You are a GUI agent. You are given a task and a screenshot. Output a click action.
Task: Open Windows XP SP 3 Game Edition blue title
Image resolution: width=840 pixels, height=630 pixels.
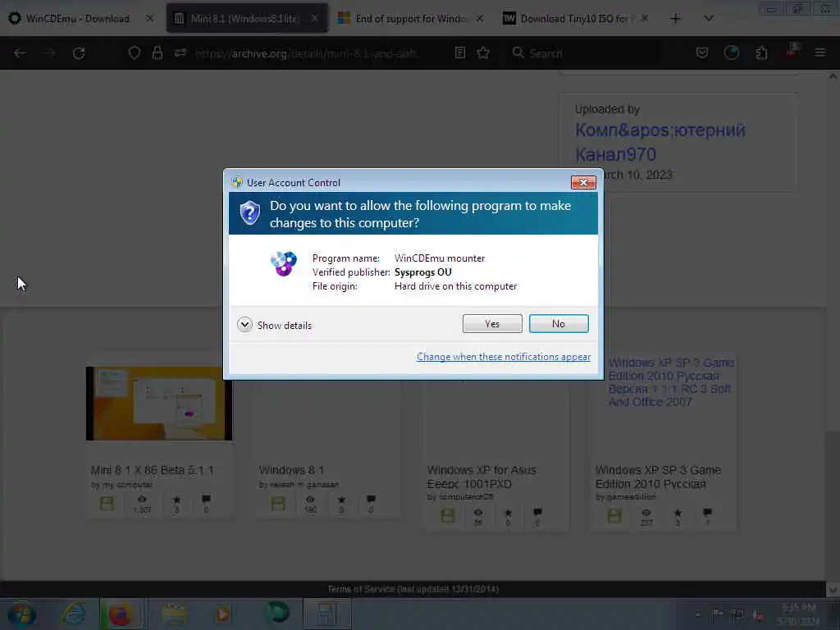click(x=671, y=382)
